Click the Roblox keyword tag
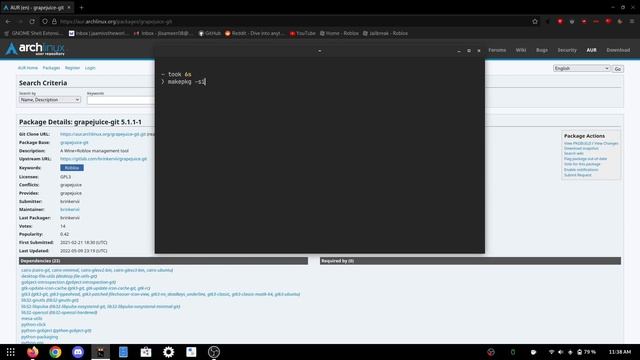The height and width of the screenshot is (360, 640). [72, 168]
